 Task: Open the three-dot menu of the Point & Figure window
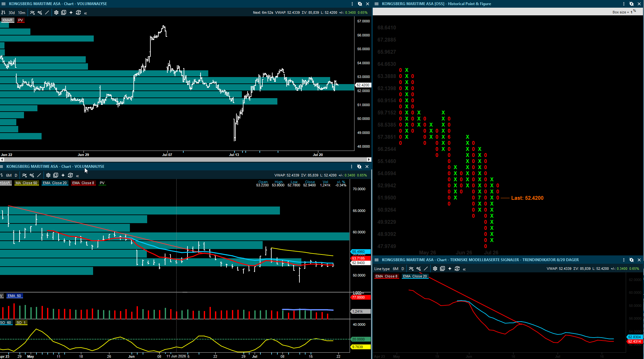[x=624, y=4]
